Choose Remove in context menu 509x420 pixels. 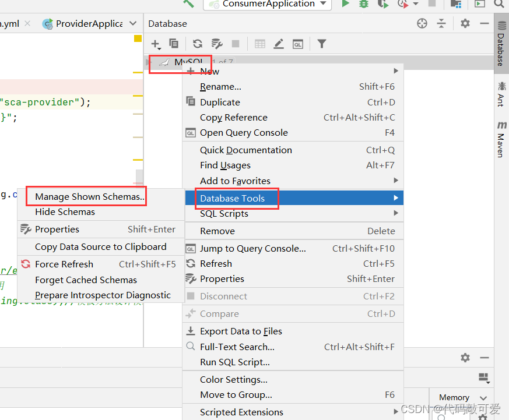coord(294,231)
